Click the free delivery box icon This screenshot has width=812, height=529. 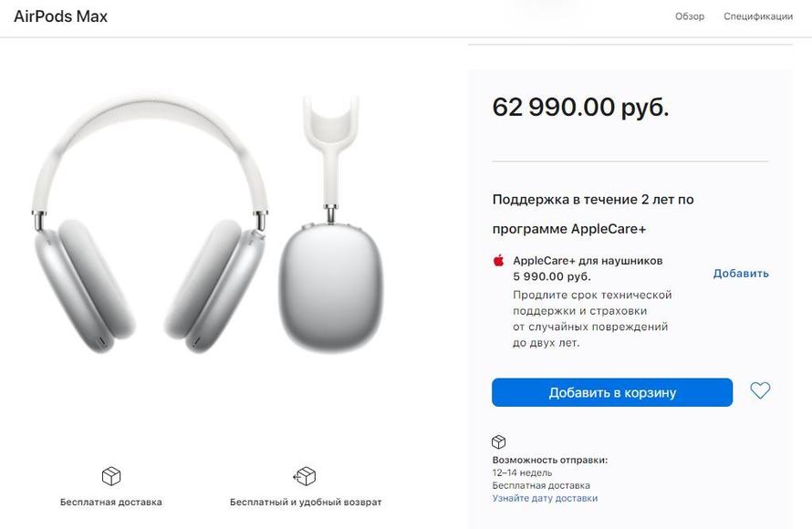click(111, 476)
